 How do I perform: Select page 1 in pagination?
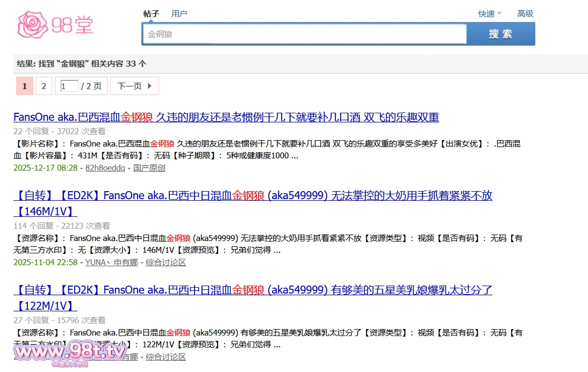tap(25, 86)
